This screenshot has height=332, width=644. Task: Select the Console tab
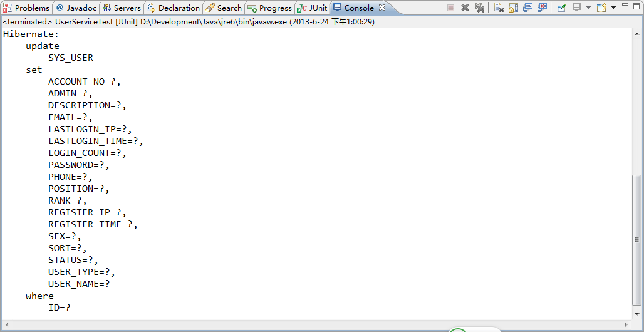point(359,8)
